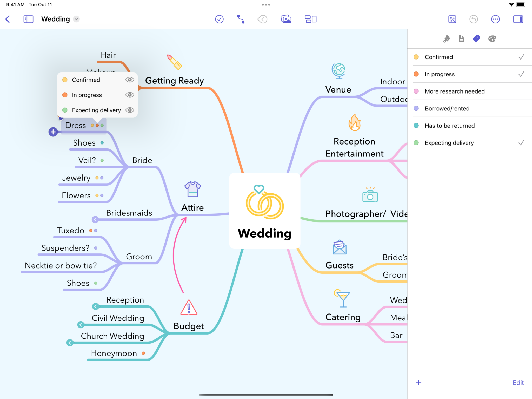
Task: Click the task checkmark tool in the toolbar
Action: tap(219, 19)
